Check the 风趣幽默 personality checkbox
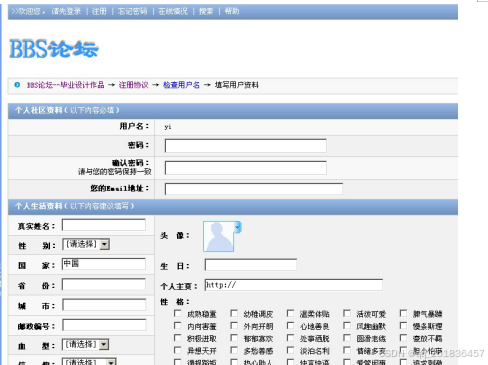Image resolution: width=488 pixels, height=365 pixels. (x=347, y=326)
